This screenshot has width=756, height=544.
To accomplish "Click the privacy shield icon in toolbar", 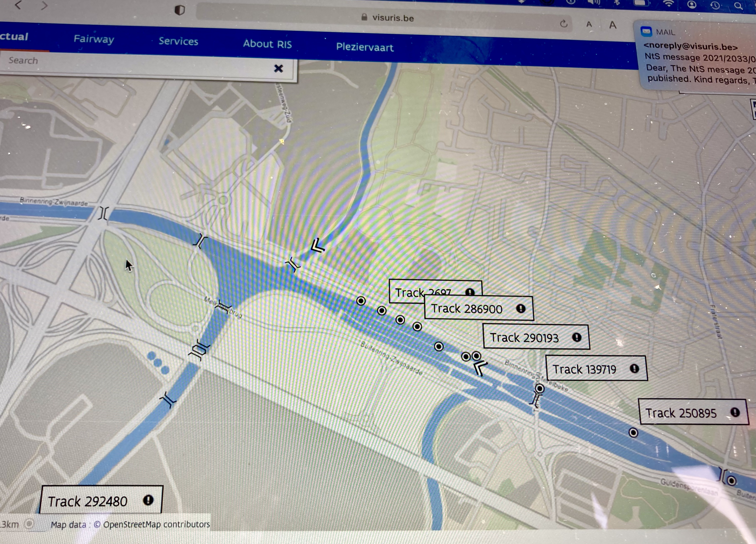I will pos(180,10).
